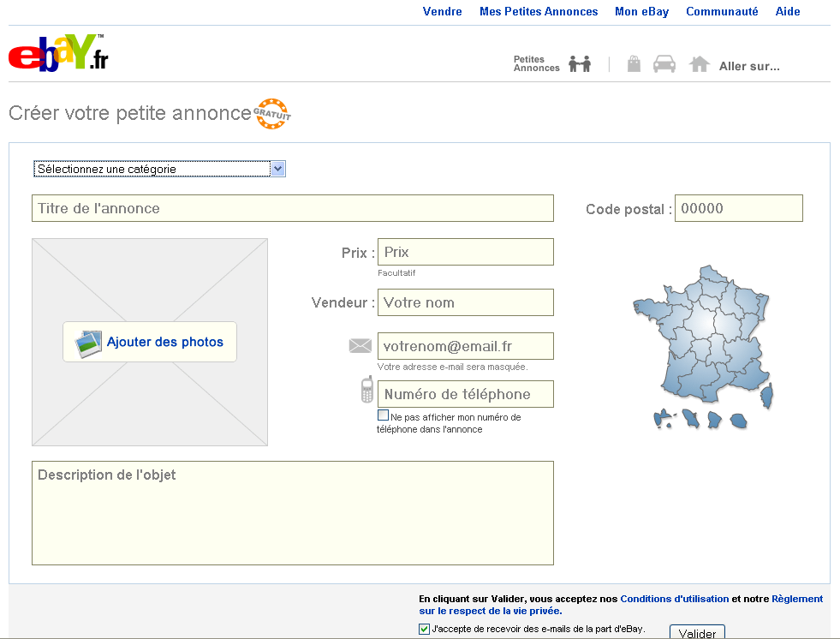
Task: Click the Ajouter des photos button
Action: click(150, 342)
